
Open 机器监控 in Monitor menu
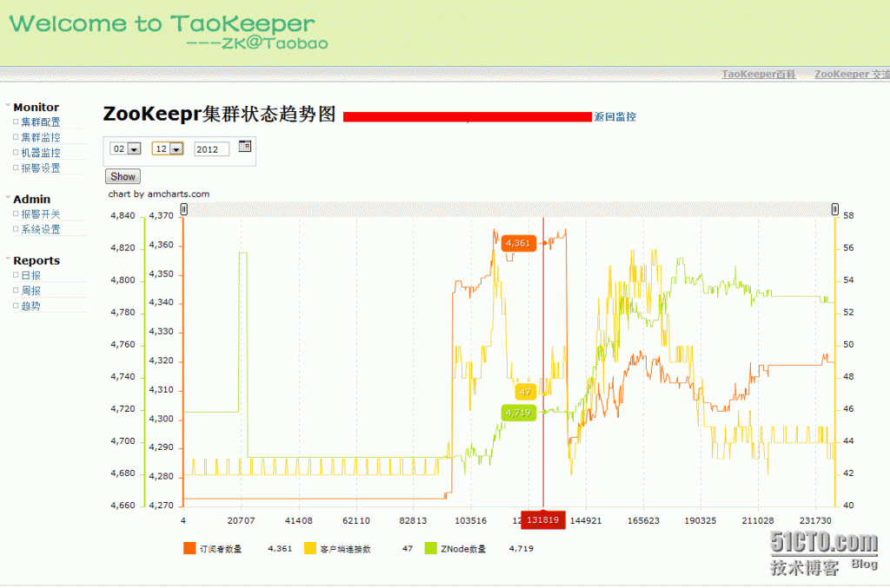40,153
